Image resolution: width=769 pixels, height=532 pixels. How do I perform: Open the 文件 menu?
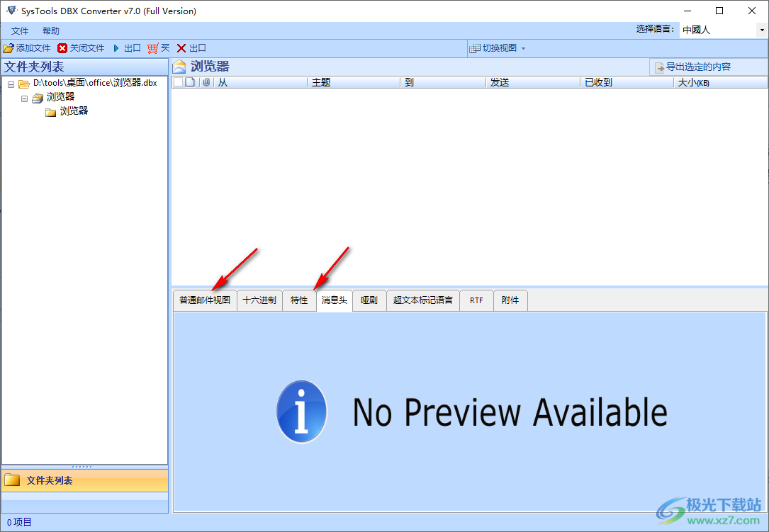(x=19, y=30)
